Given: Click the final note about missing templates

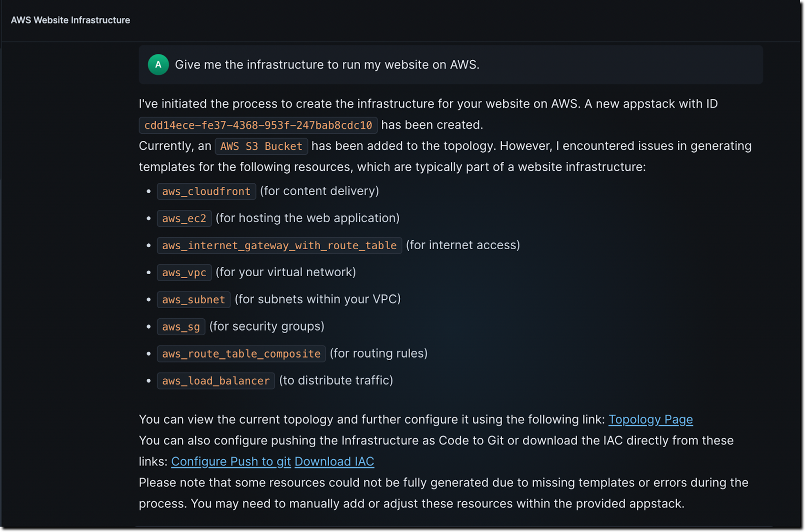Looking at the screenshot, I should tap(443, 493).
